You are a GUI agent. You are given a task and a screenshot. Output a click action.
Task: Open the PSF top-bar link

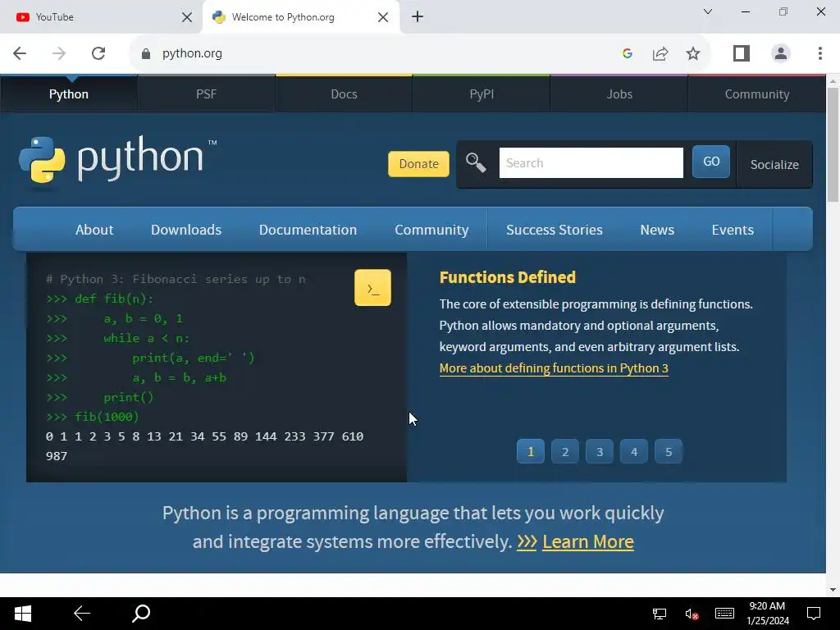click(x=206, y=94)
